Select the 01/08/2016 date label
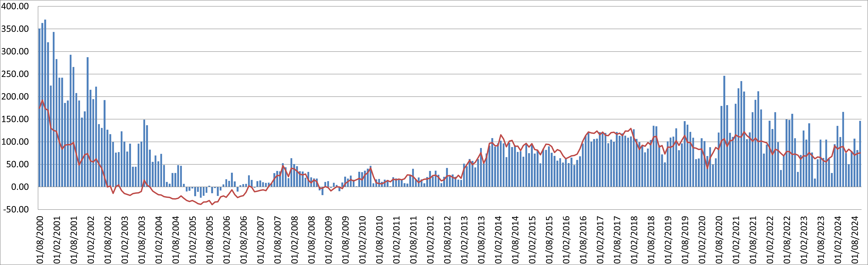The height and width of the screenshot is (265, 868). click(583, 240)
